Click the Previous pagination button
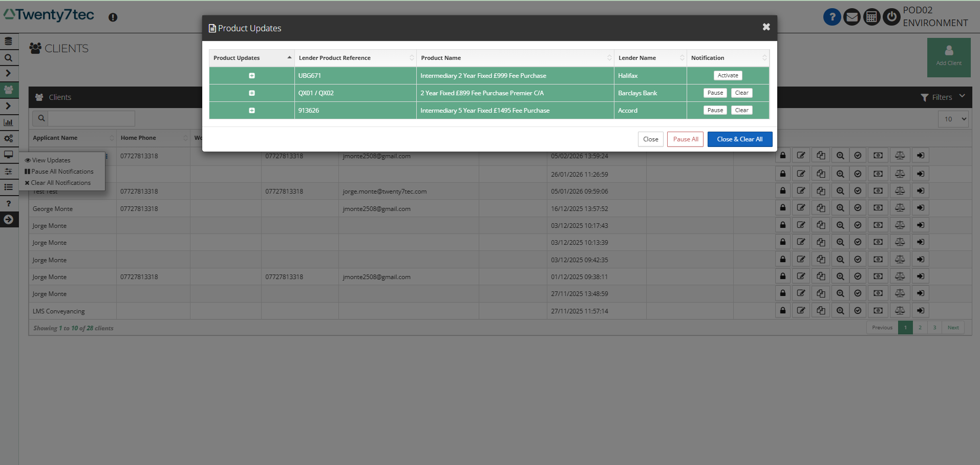 point(882,328)
